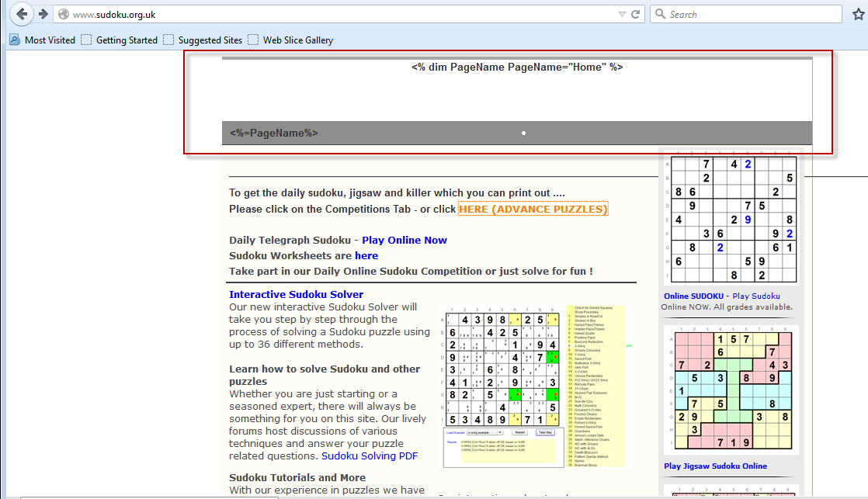Click the '<%=PageName%>' header bar text

273,133
